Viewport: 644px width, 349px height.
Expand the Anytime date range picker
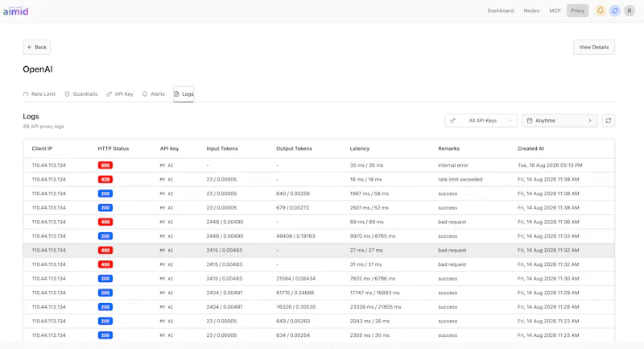(559, 120)
